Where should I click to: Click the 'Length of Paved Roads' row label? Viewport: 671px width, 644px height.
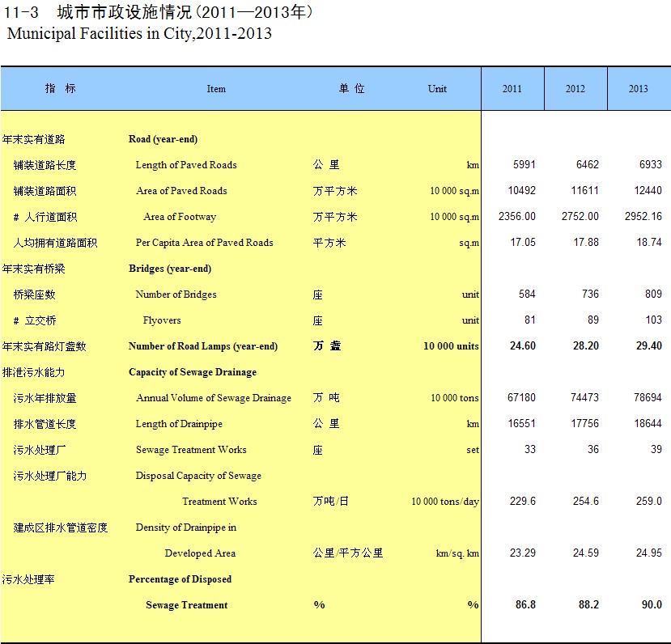tap(186, 165)
